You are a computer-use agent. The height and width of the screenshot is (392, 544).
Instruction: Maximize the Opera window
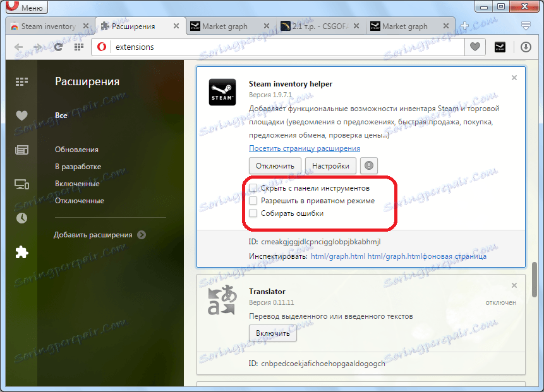pos(501,6)
